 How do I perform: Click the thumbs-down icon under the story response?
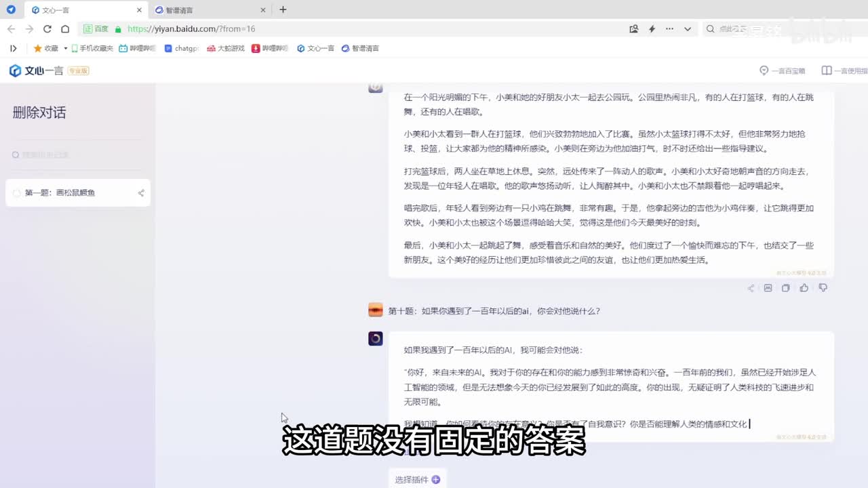[823, 288]
